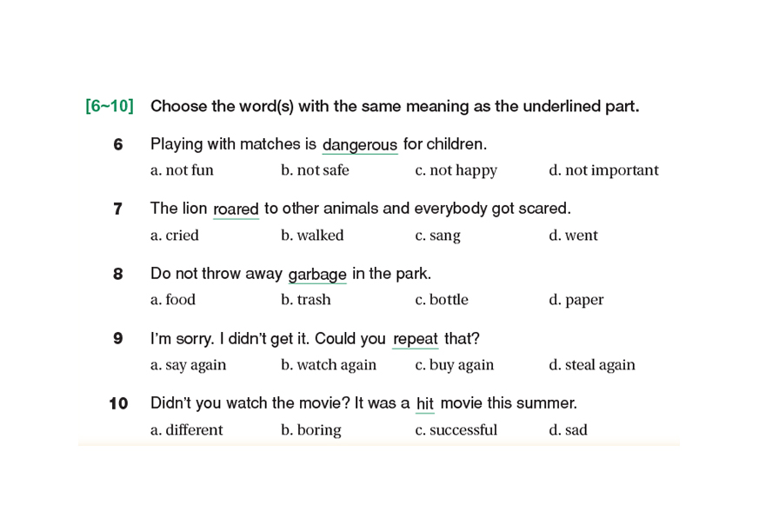Choose 'd. went' answer

pos(573,236)
